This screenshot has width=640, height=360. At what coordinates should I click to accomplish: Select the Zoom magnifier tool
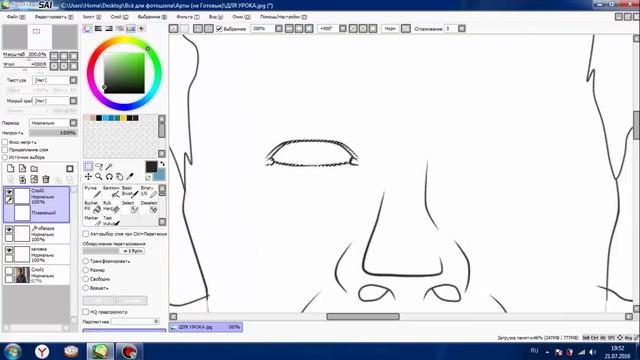pyautogui.click(x=99, y=177)
